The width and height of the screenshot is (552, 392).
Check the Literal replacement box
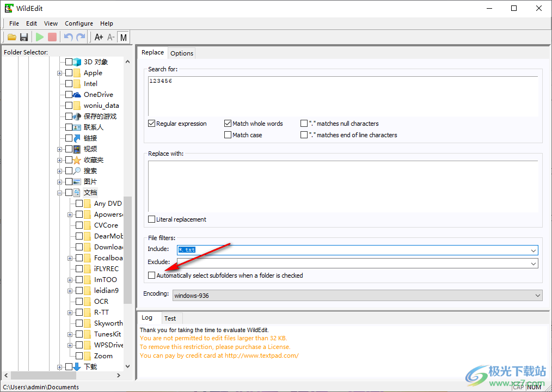point(152,219)
